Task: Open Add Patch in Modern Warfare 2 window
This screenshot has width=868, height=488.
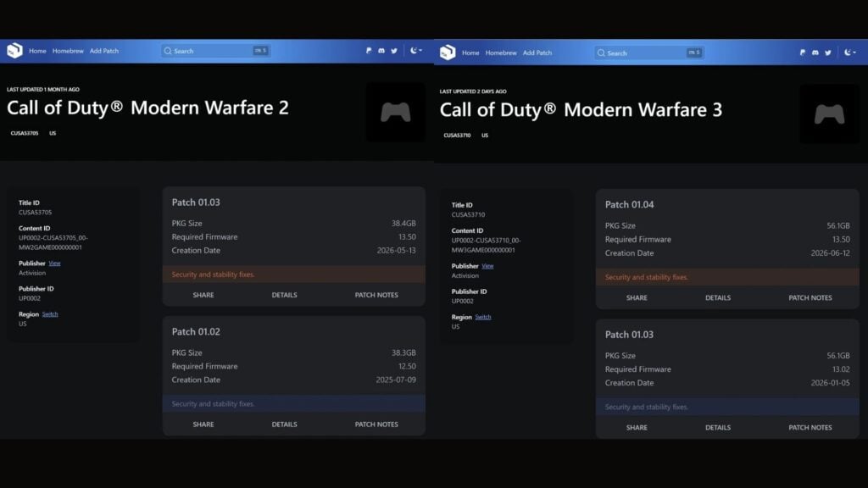Action: pyautogui.click(x=104, y=51)
